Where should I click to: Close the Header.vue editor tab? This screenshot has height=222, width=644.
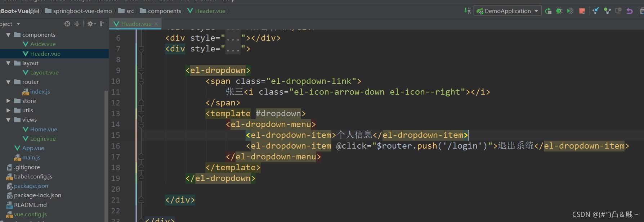pos(156,24)
